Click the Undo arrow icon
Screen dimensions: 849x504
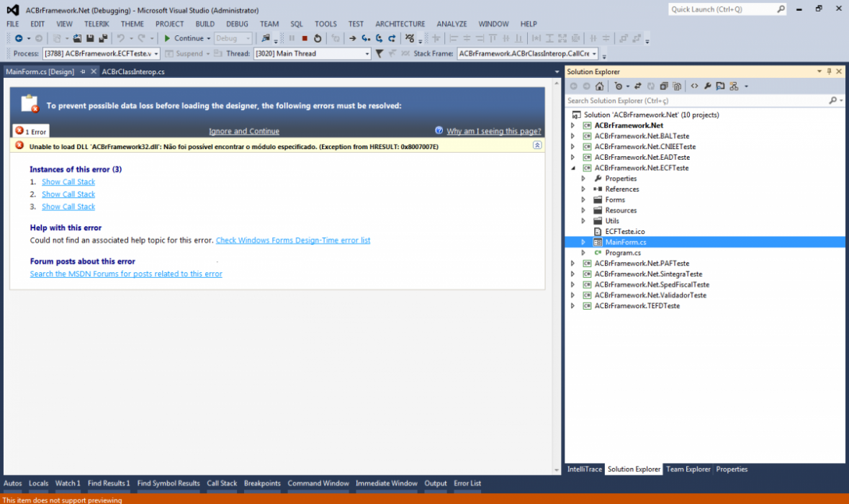click(x=121, y=38)
